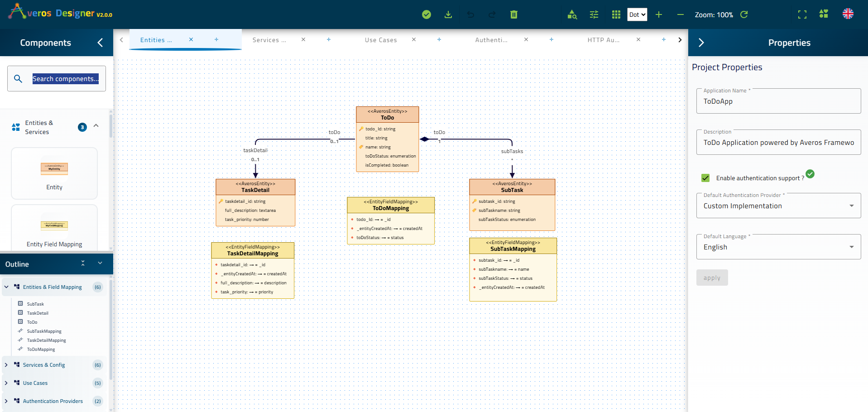Click the Entity Field Mapping component thumbnail
Viewport: 868px width, 412px height.
pos(54,228)
